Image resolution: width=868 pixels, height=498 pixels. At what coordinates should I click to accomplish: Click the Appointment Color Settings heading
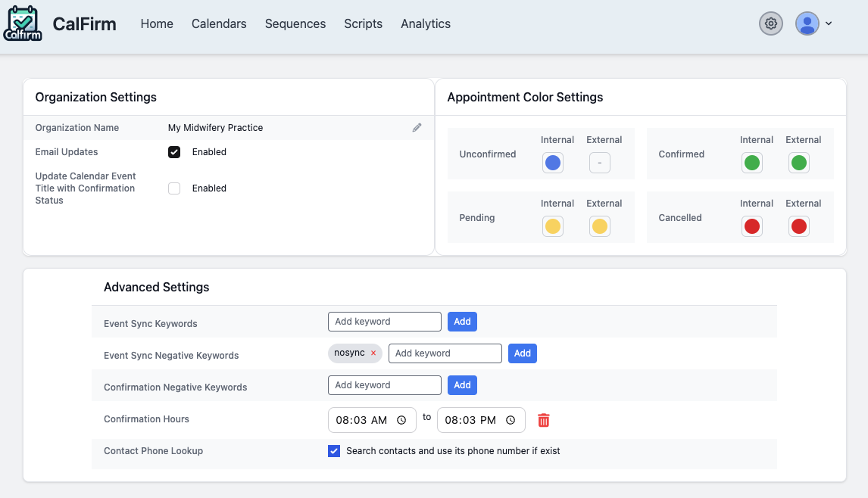(x=525, y=98)
